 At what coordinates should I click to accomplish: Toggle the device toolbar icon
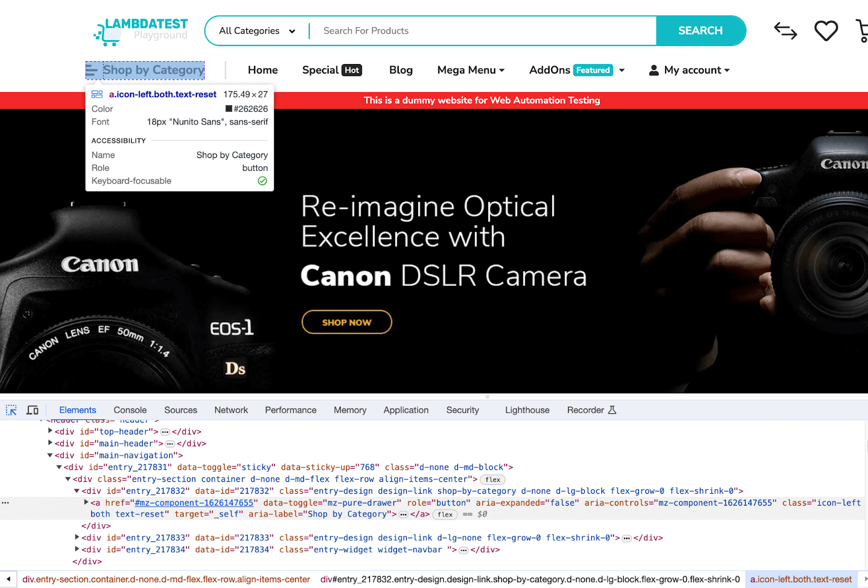click(x=33, y=410)
